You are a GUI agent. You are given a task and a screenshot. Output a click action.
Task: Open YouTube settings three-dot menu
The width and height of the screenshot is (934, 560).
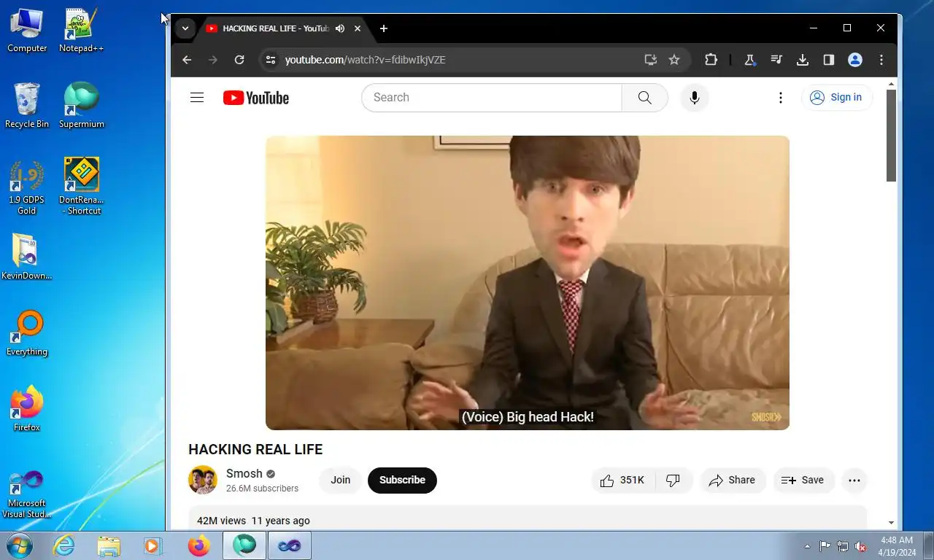(x=781, y=98)
